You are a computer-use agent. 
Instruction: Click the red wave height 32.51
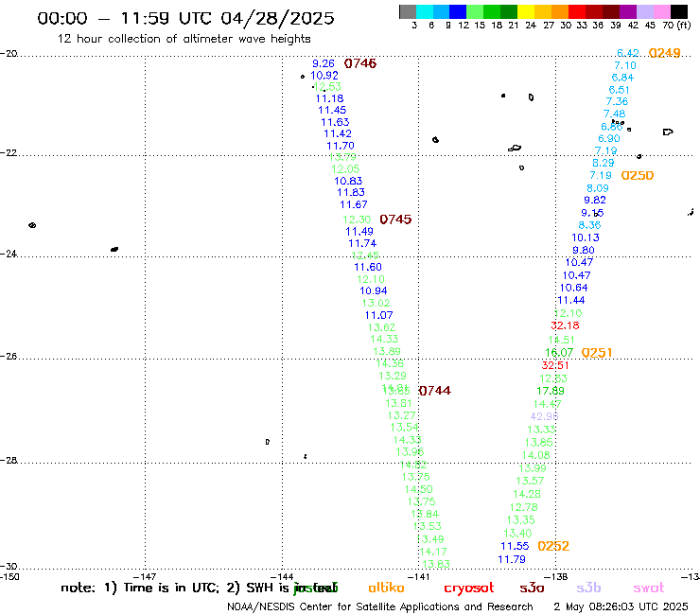click(x=555, y=365)
